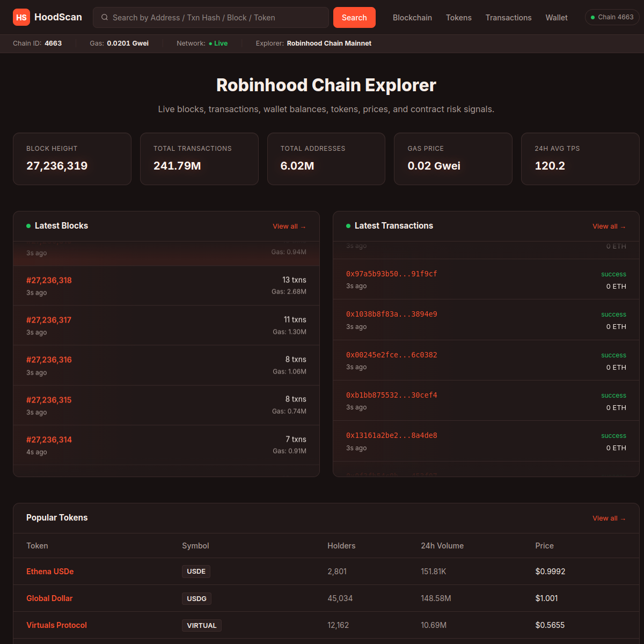Image resolution: width=644 pixels, height=644 pixels.
Task: Click the Live network status indicator
Action: pyautogui.click(x=218, y=43)
